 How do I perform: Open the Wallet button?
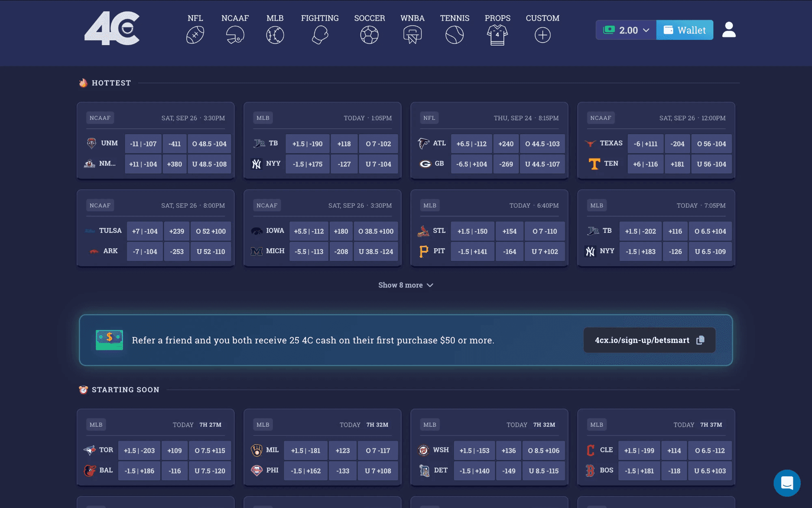coord(685,30)
